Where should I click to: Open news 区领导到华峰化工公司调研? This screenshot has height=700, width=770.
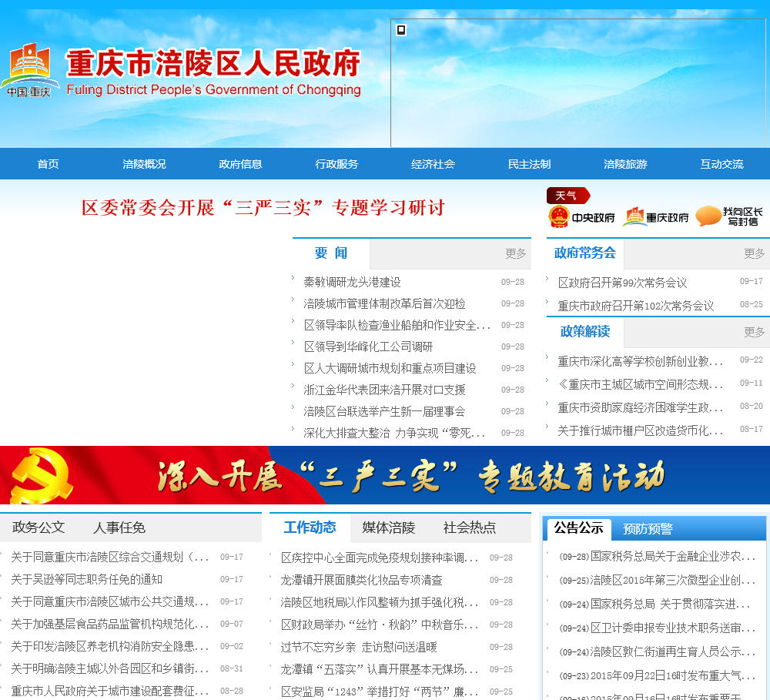[368, 347]
